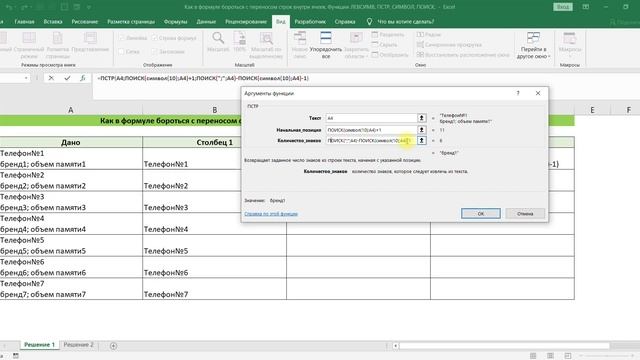
Task: Click Синхронная прокрутка in the ribbon
Action: coord(449,44)
